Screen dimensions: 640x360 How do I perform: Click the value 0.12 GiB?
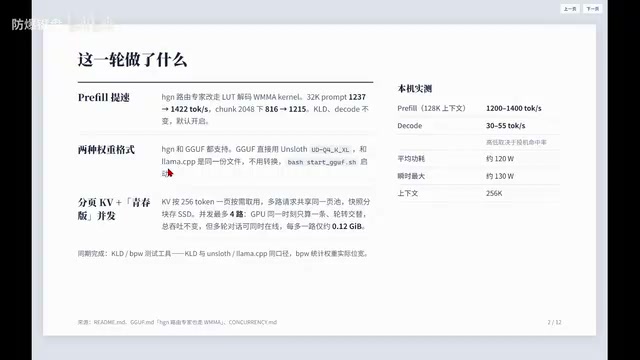tap(347, 226)
